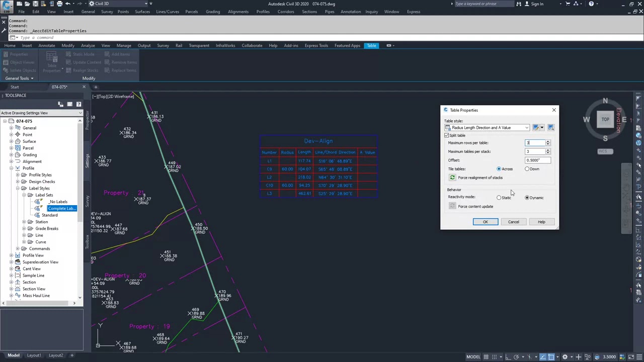Click the Help question mark icon in title bar

tap(591, 4)
